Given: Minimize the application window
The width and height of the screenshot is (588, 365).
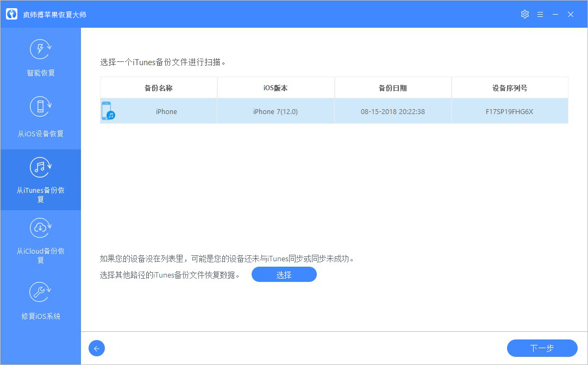Looking at the screenshot, I should click(555, 14).
